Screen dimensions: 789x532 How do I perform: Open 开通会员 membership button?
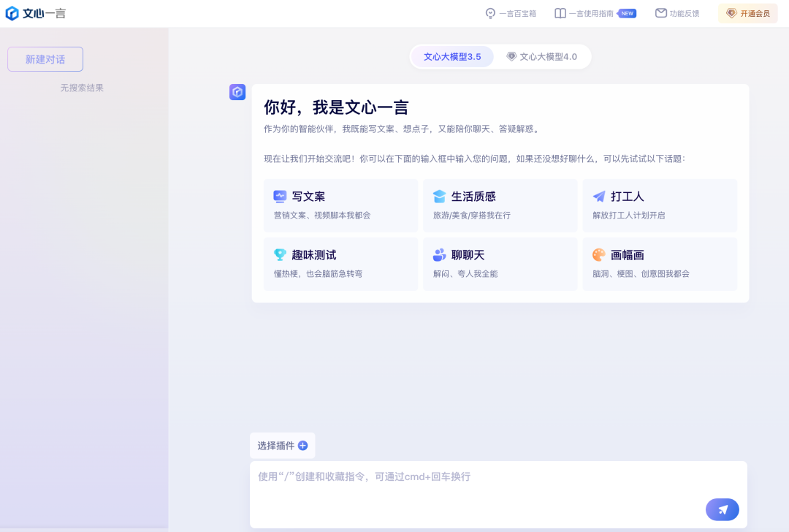tap(748, 14)
